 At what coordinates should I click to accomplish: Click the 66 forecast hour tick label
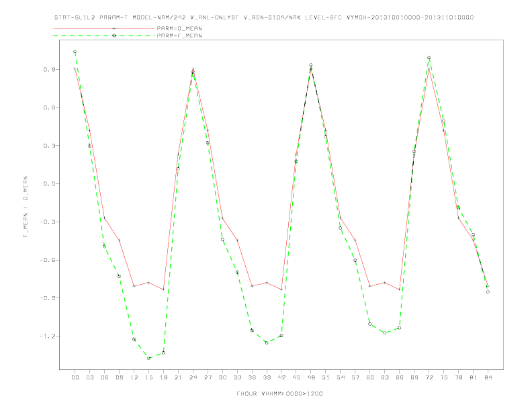pos(400,377)
